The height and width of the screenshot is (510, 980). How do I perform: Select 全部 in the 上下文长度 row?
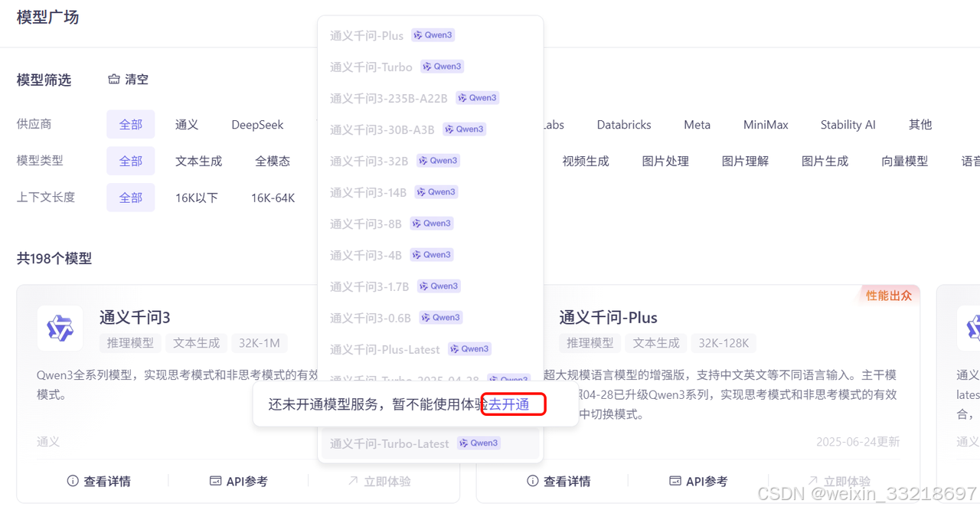point(131,198)
